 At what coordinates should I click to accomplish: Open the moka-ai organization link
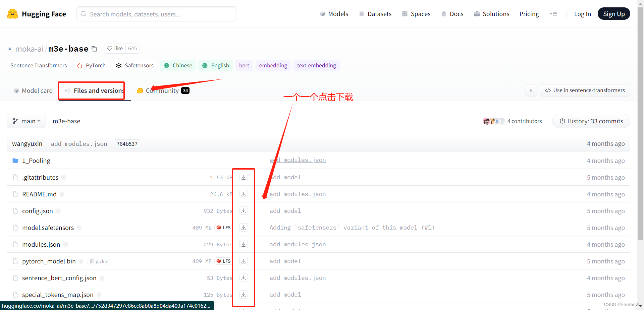pos(30,49)
